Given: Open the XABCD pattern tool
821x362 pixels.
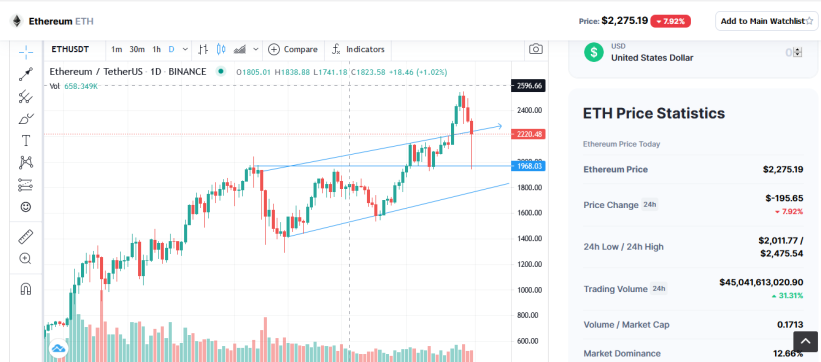Looking at the screenshot, I should pyautogui.click(x=26, y=163).
